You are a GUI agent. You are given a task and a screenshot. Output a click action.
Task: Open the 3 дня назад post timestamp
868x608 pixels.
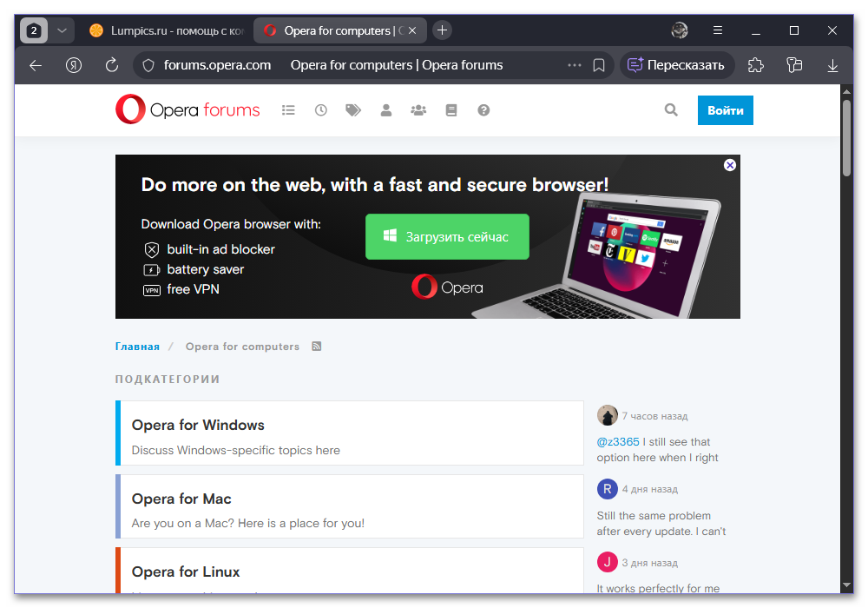pyautogui.click(x=650, y=563)
